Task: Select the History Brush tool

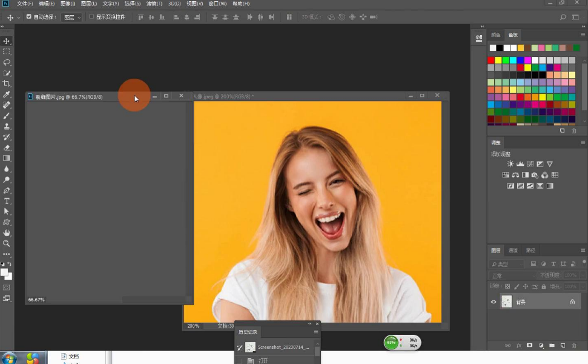Action: [x=7, y=137]
